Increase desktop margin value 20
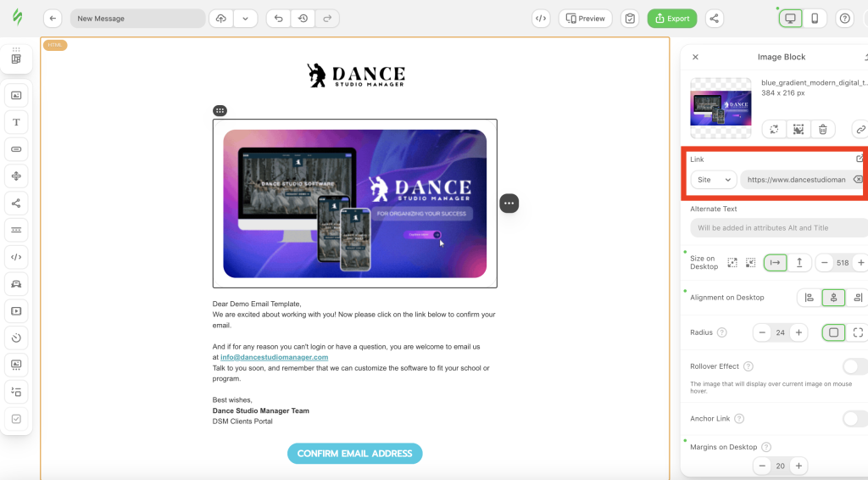The height and width of the screenshot is (480, 868). pyautogui.click(x=798, y=466)
